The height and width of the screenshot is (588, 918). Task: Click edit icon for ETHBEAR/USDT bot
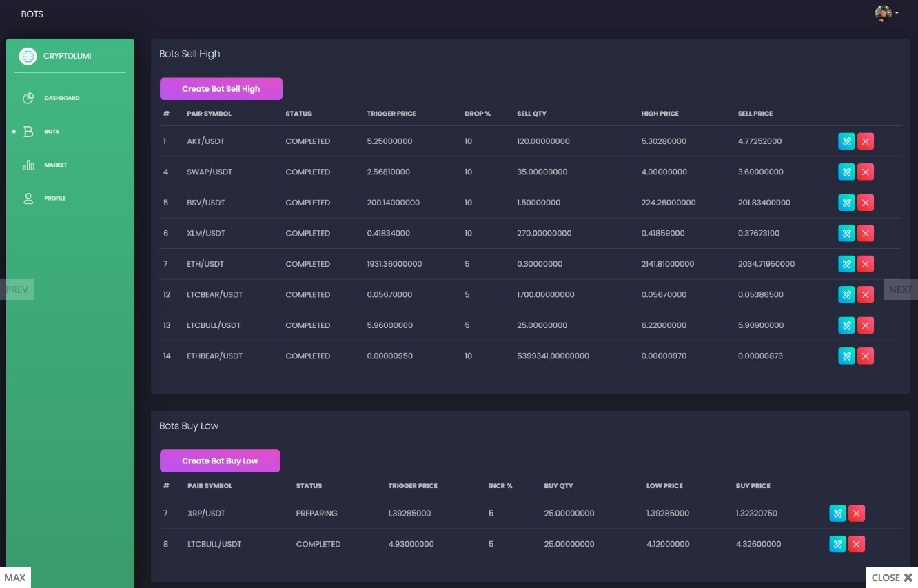coord(846,356)
